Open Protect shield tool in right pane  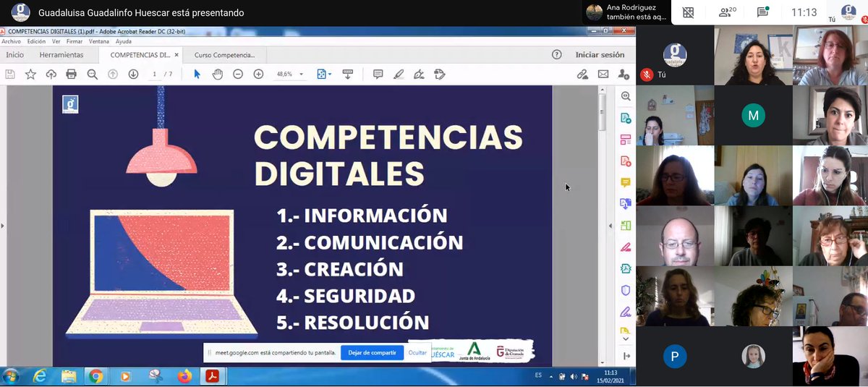point(626,290)
